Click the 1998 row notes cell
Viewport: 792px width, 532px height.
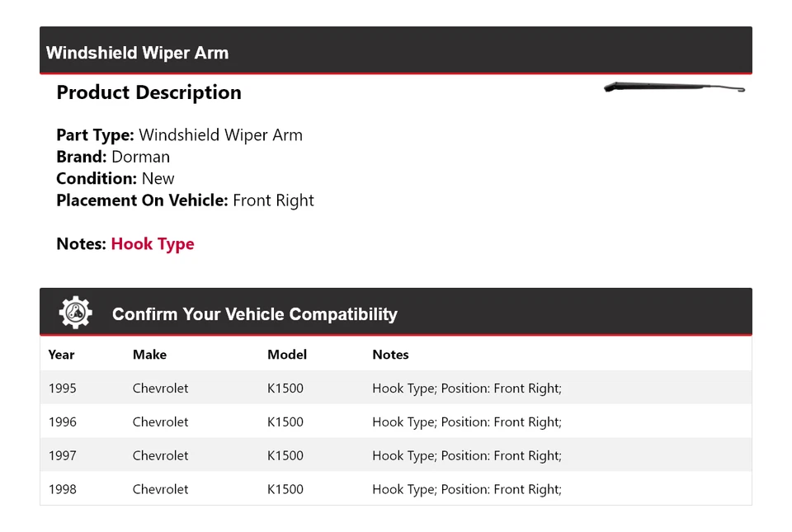pos(466,490)
